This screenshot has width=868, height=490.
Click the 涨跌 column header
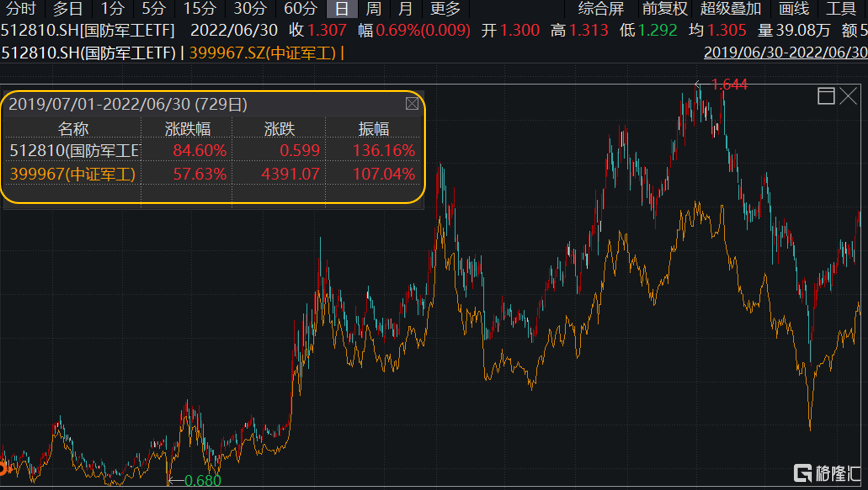click(280, 128)
